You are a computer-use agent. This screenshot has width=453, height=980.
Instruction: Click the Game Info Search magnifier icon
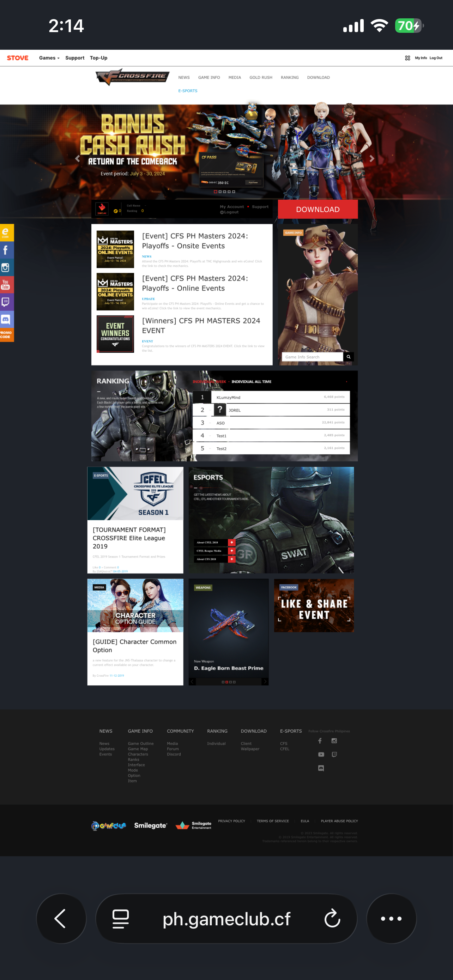348,357
